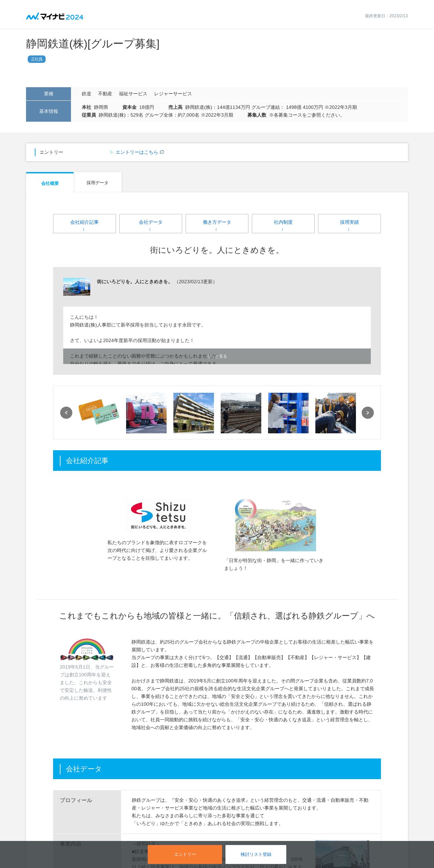Jump to 会社データ section button
434x868 pixels.
151,223
